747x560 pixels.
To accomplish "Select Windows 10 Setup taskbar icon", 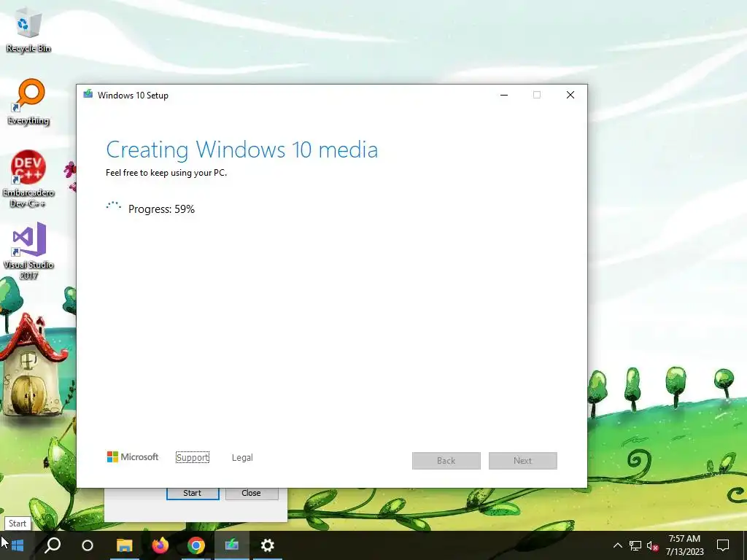I will coord(232,545).
